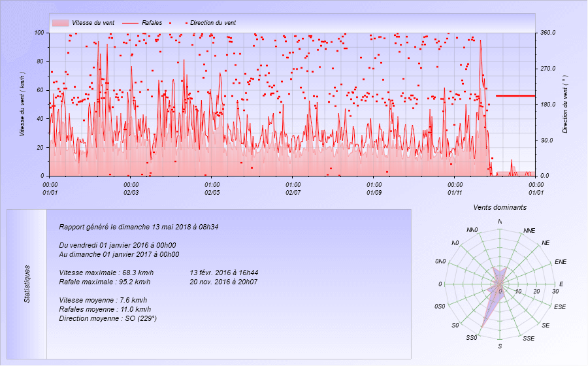Click the ESE label on the compass rose
The image size is (588, 366).
pos(560,307)
